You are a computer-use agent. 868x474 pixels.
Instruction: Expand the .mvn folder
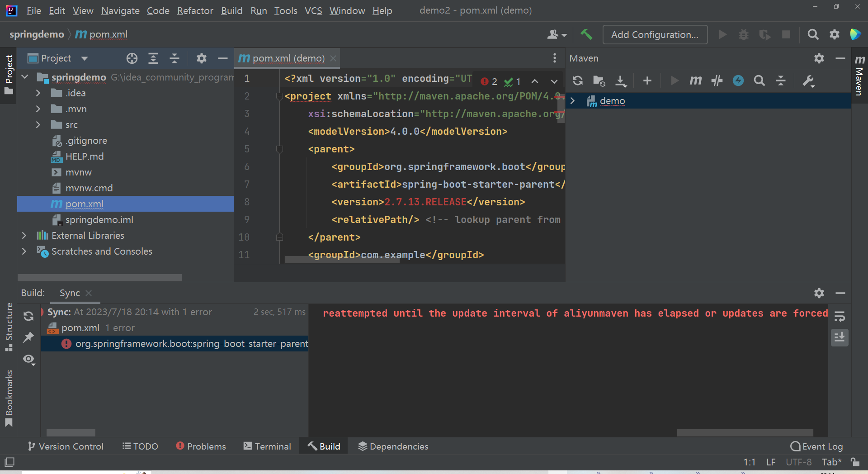38,109
